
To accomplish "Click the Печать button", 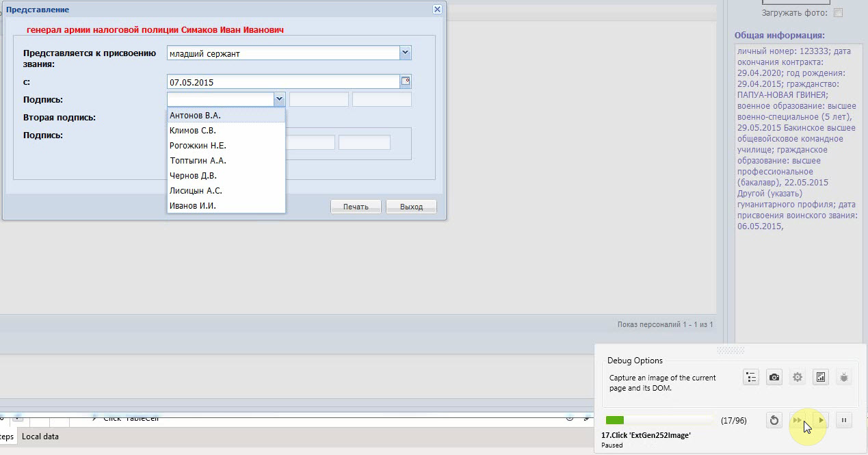I will pos(356,207).
